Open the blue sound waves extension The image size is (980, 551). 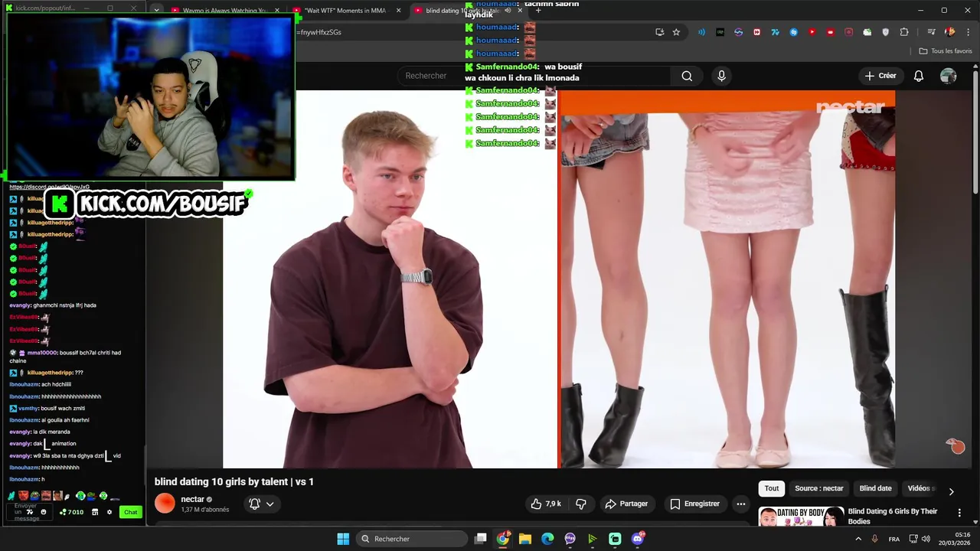pos(701,32)
